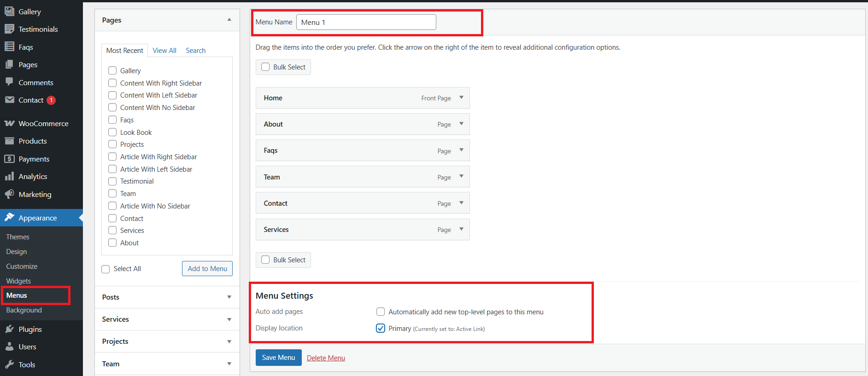Check the Article With No Sidebar checkbox
This screenshot has height=376, width=868.
point(112,206)
